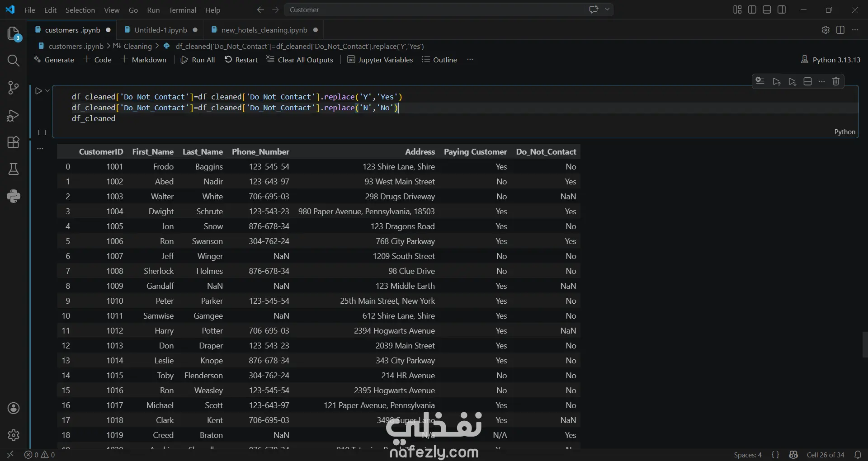Switch to new_hotels_cleaning.ipynb tab

(x=264, y=30)
